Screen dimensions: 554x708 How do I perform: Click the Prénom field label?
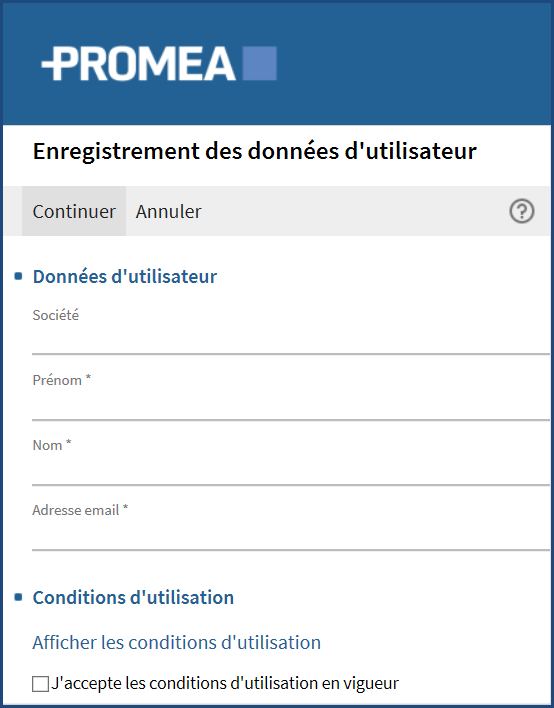pyautogui.click(x=61, y=380)
